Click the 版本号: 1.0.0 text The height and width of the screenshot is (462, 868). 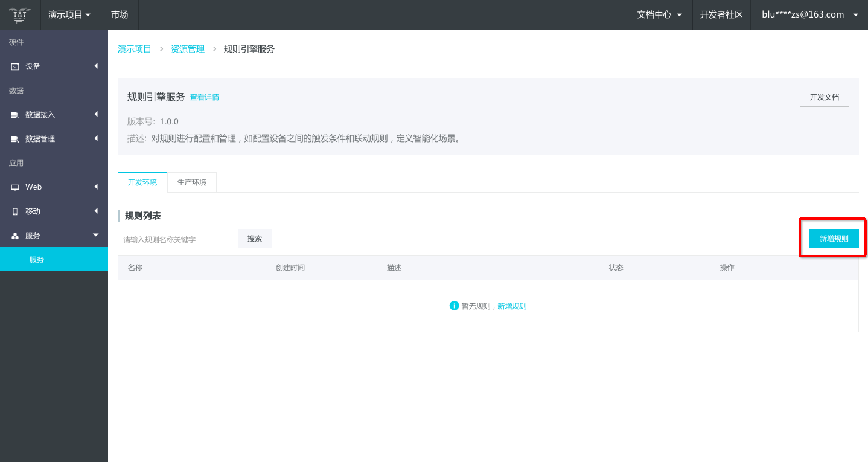153,121
